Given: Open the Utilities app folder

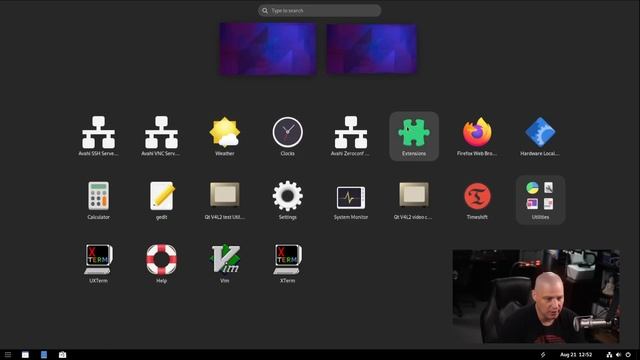Looking at the screenshot, I should [540, 200].
